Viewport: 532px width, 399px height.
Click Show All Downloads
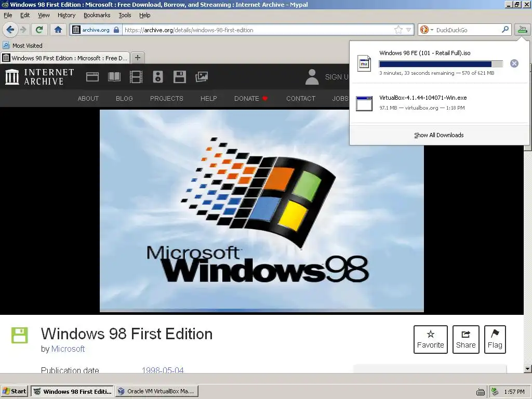(x=438, y=135)
